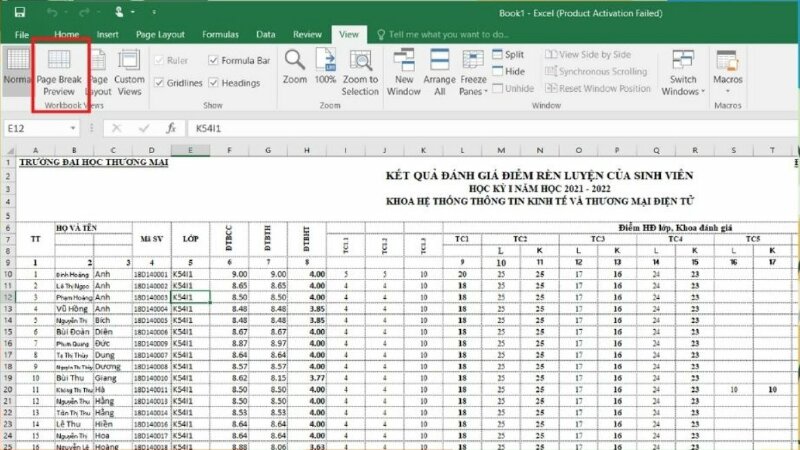Screen dimensions: 800x450
Task: Toggle the Formula Bar checkbox
Action: [x=213, y=60]
